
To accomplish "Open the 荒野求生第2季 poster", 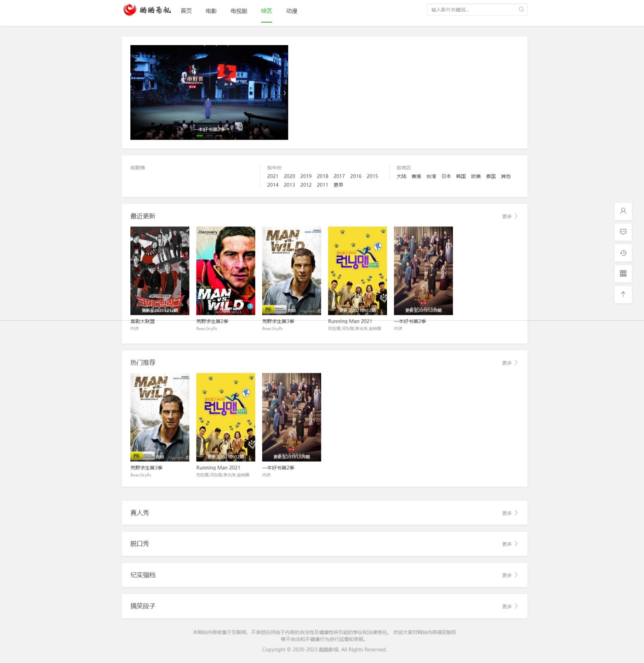I will pyautogui.click(x=226, y=271).
